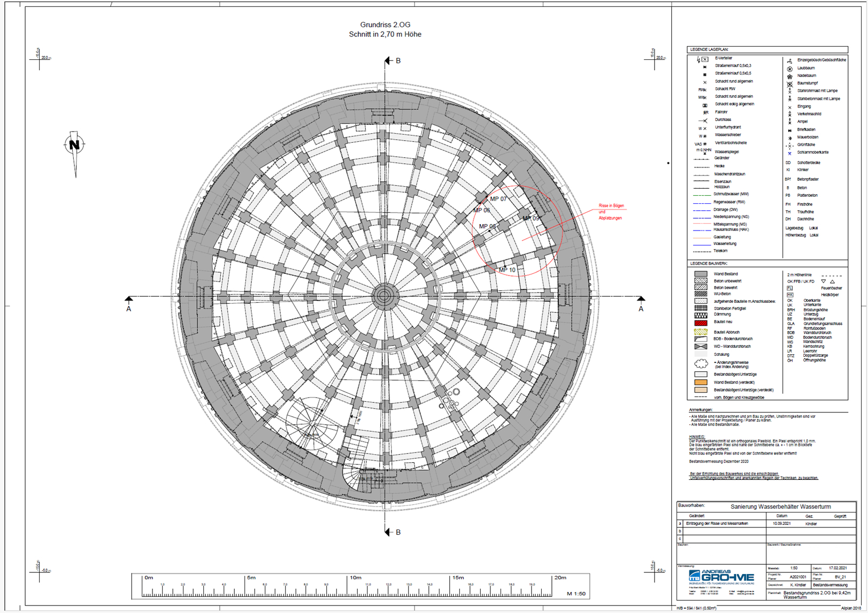Click the Dämmung hatch legend symbol

[701, 315]
